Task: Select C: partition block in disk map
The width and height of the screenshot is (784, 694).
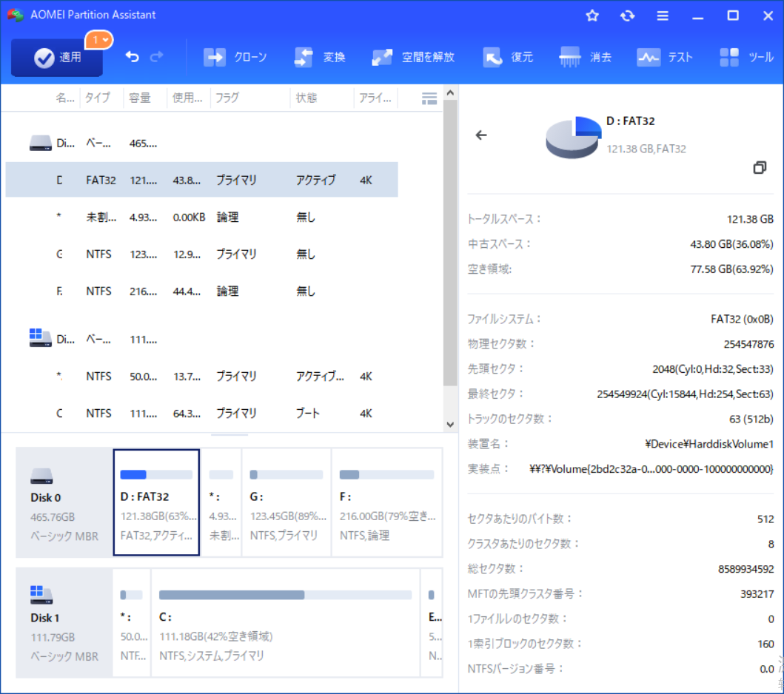Action: (286, 623)
